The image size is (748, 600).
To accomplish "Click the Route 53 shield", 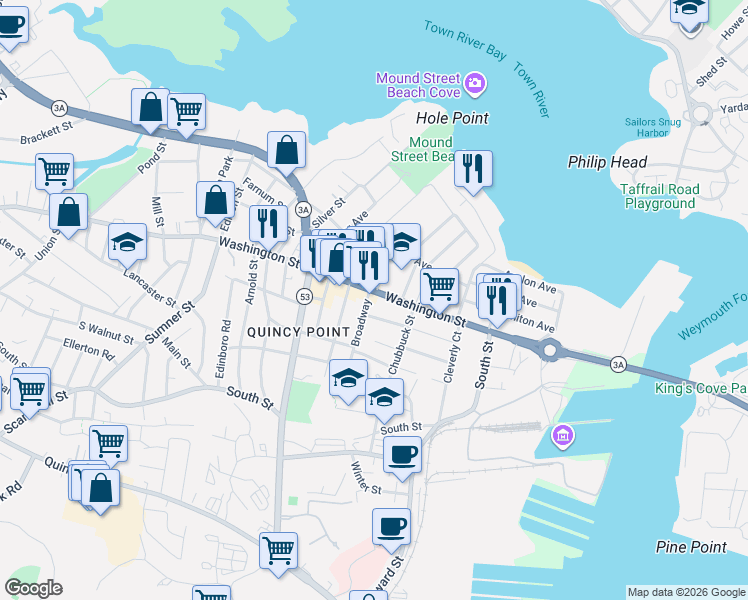I will pyautogui.click(x=304, y=297).
